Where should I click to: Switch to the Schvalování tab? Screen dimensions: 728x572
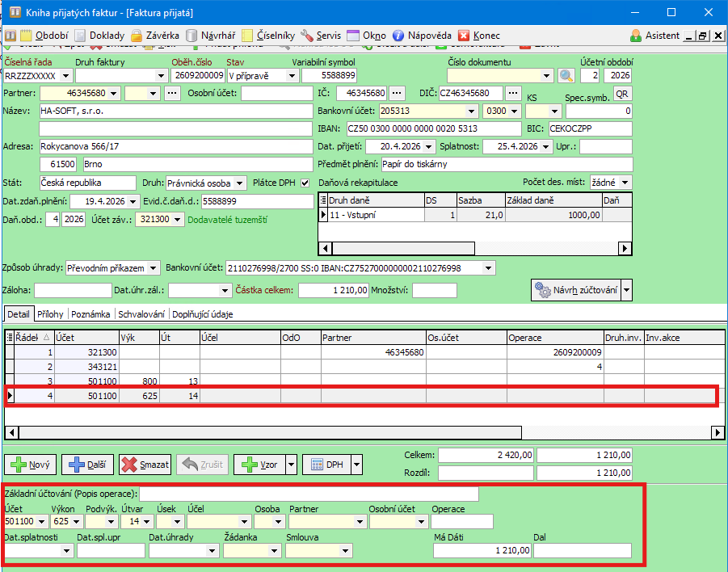pyautogui.click(x=141, y=313)
